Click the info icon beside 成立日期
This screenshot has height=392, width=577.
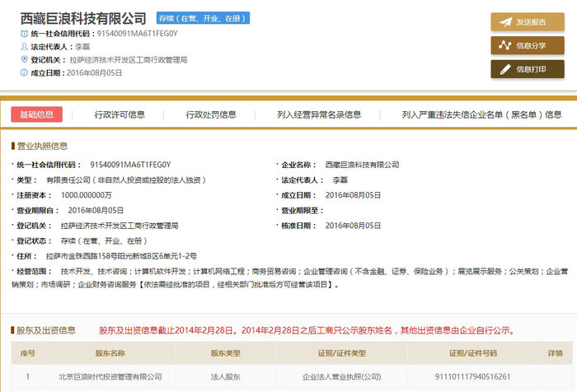pyautogui.click(x=24, y=72)
